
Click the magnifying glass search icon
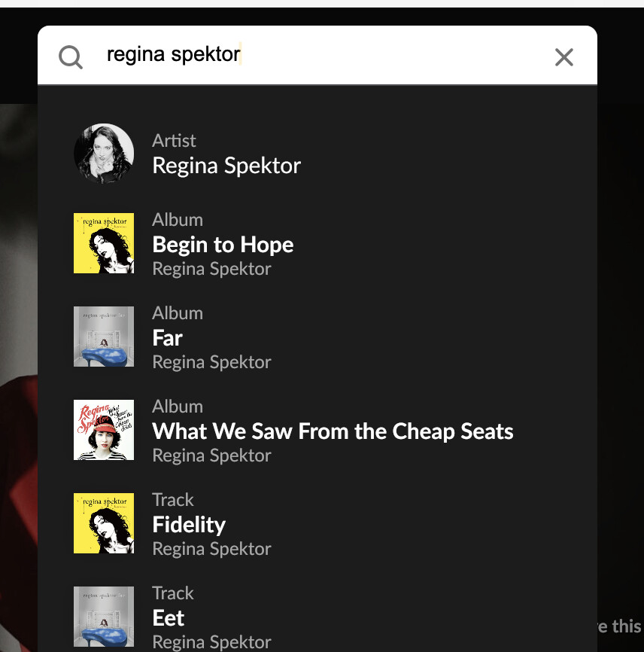pyautogui.click(x=71, y=56)
